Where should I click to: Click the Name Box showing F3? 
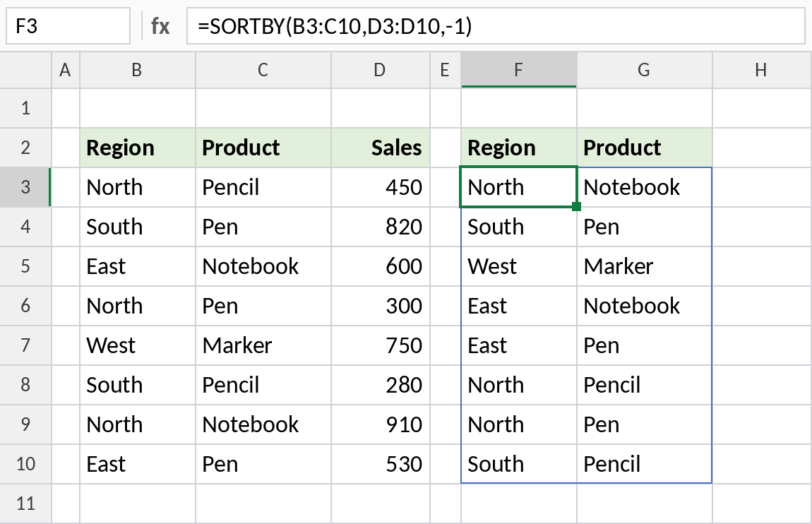point(68,26)
